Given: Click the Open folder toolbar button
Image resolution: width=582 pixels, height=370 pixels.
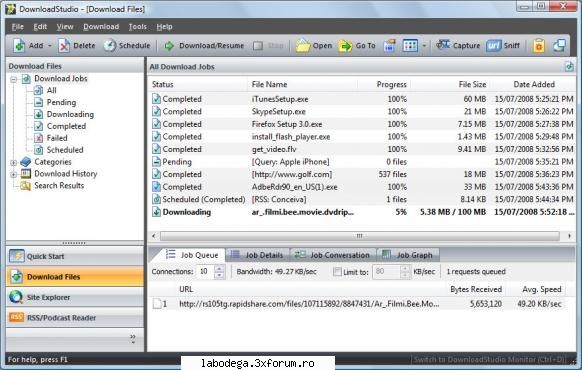Looking at the screenshot, I should (314, 46).
